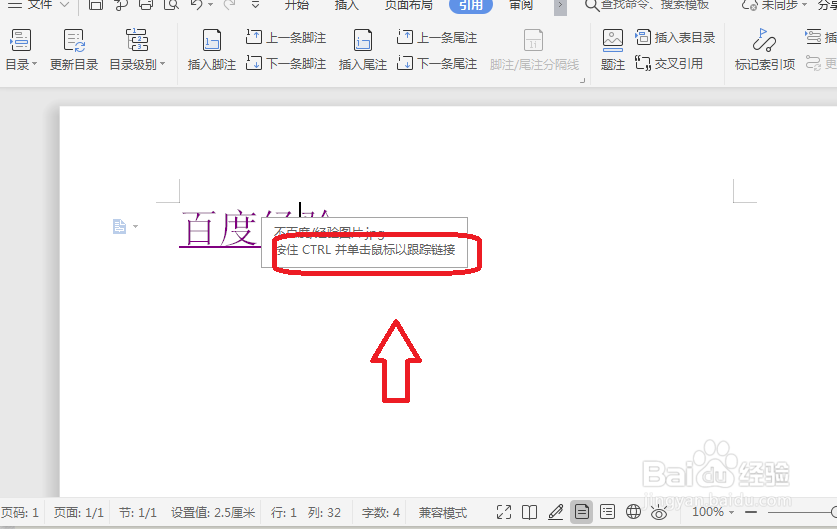Click 标记索引项 mark index entry
This screenshot has width=837, height=529.
764,50
